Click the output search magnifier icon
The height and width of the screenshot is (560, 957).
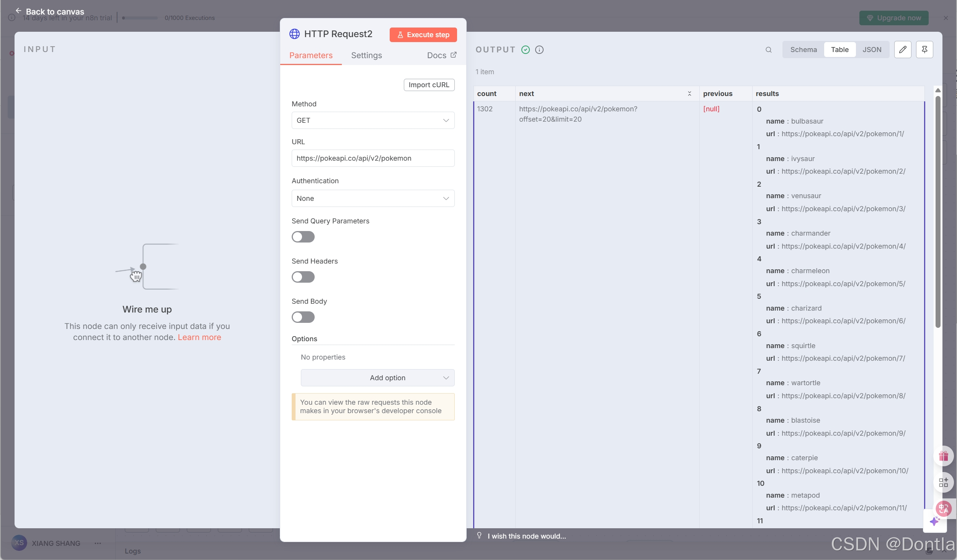(x=768, y=50)
